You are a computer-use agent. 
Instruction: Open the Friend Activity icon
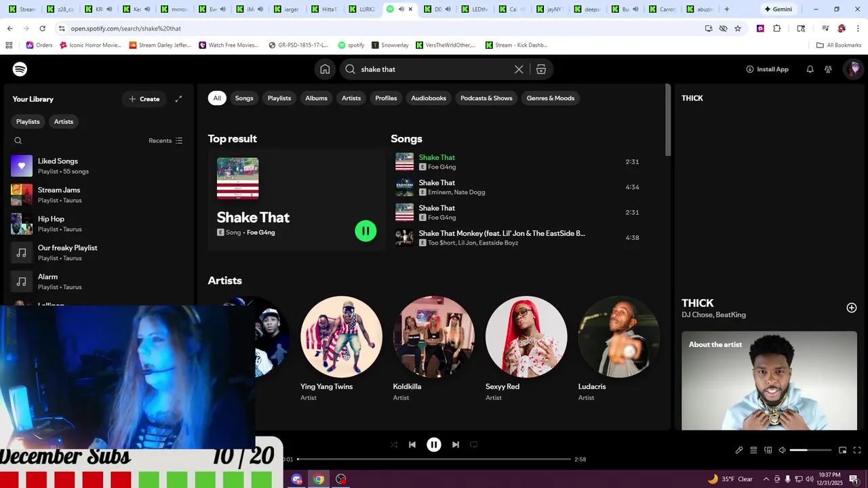[828, 69]
